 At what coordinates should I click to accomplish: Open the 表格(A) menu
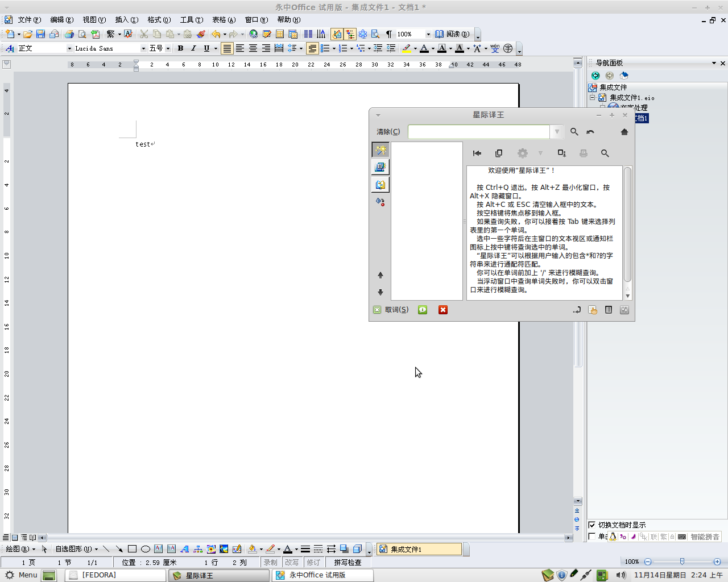tap(224, 20)
